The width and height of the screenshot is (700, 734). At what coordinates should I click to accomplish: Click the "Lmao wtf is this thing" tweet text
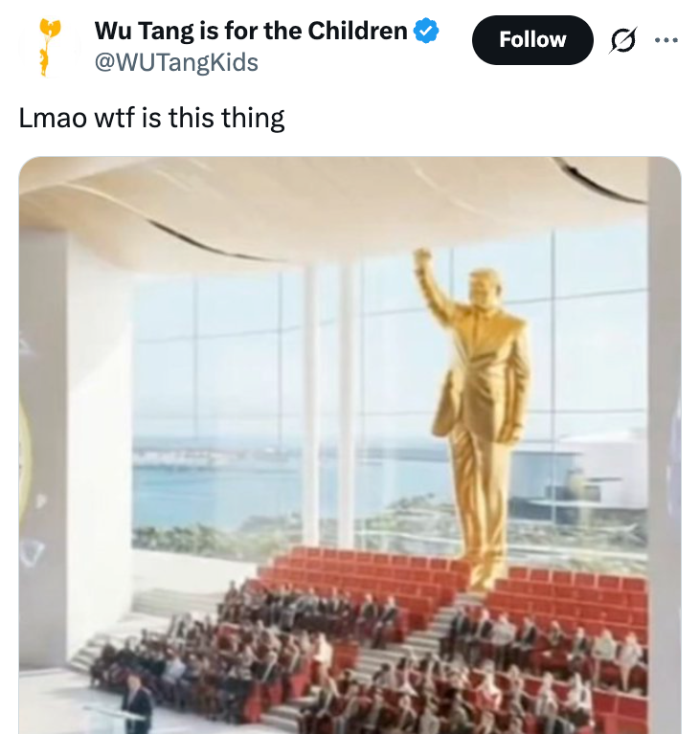coord(152,119)
